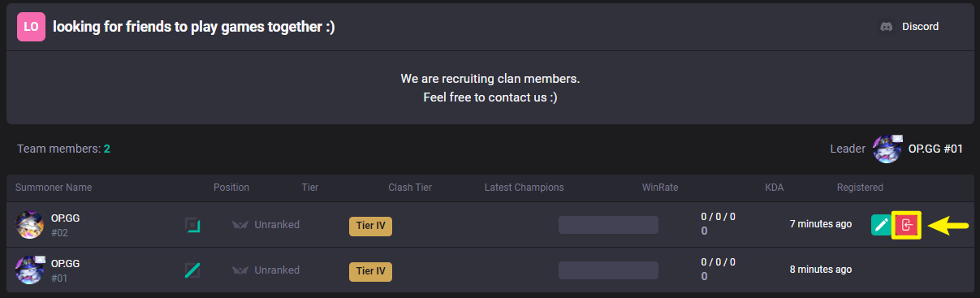Click the Unranked tier emblem in second row

click(x=240, y=270)
